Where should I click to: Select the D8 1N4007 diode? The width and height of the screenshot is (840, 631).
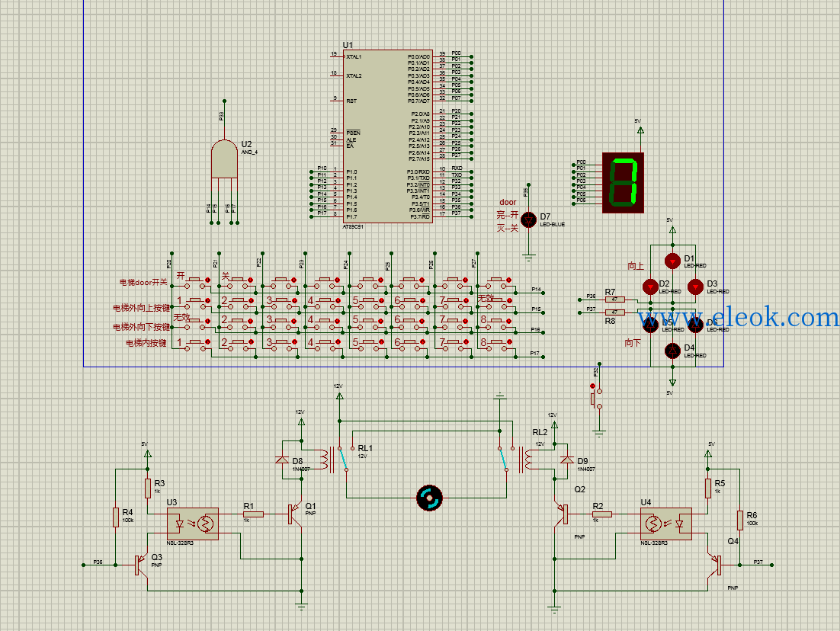[282, 460]
